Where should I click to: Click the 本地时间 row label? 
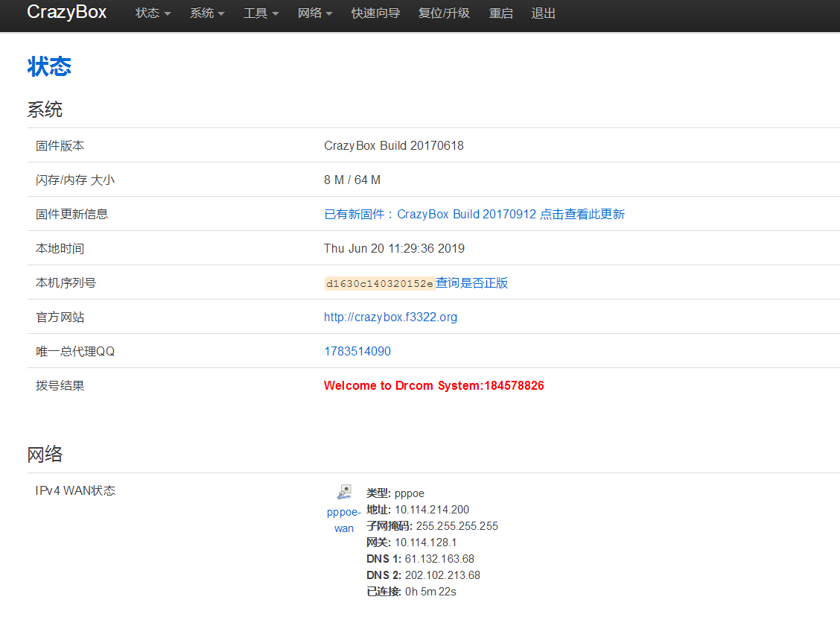tap(60, 249)
